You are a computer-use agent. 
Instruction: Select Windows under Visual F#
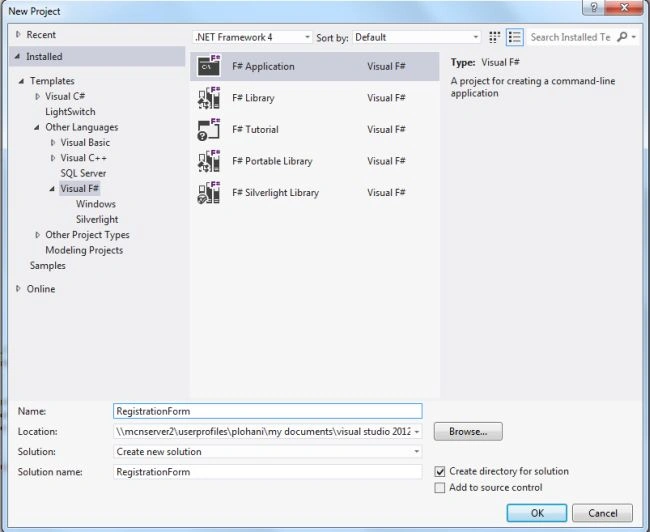pos(96,204)
